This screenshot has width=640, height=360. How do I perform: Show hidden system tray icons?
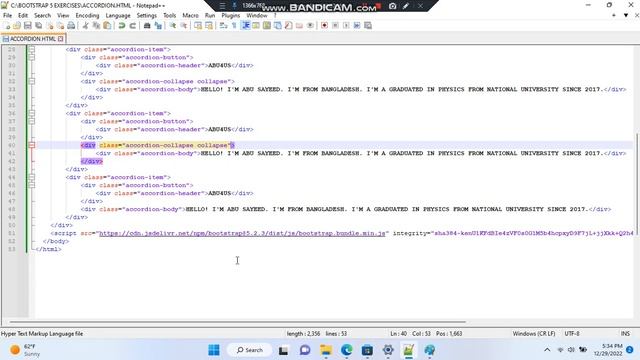click(x=547, y=350)
